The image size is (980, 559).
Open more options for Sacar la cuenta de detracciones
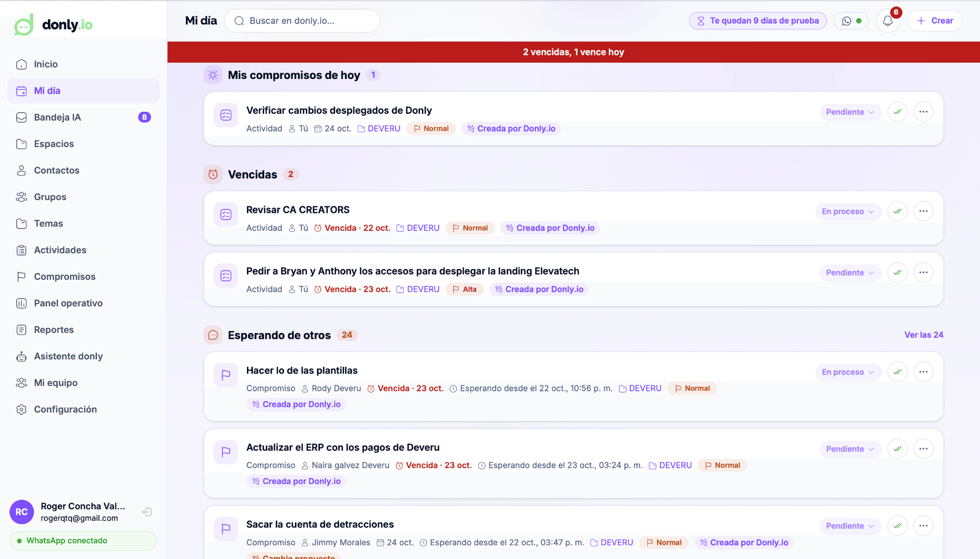coord(924,526)
